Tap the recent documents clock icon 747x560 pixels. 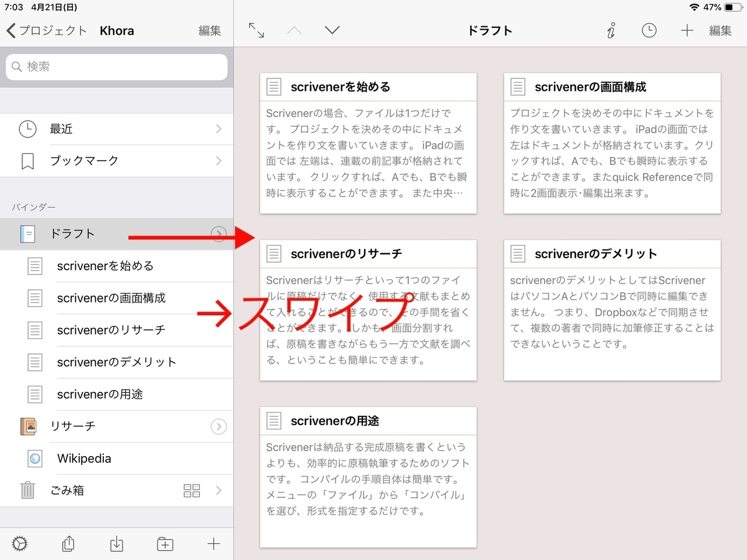click(x=649, y=30)
